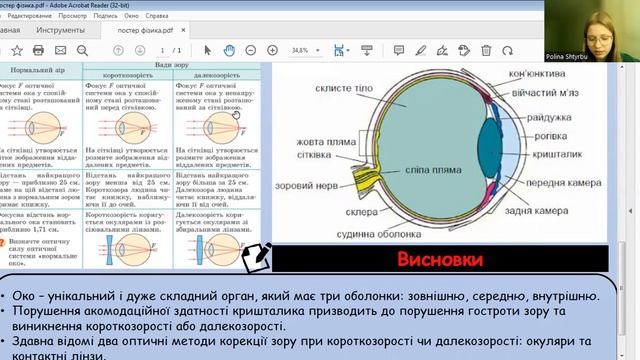Open the find text magnifier tool
Image resolution: width=640 pixels, height=360 pixels.
[82, 51]
